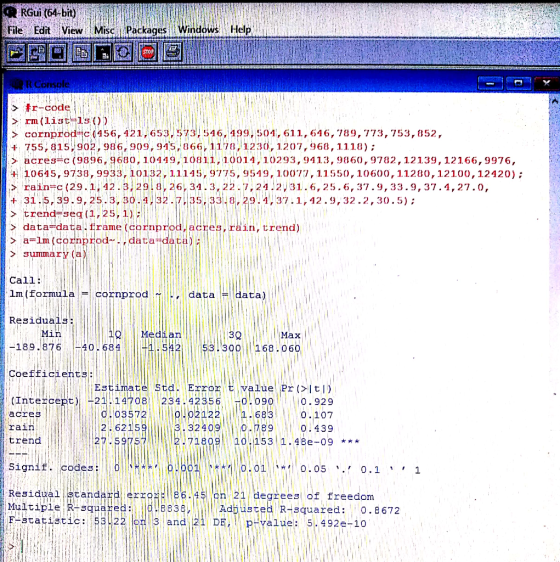Image resolution: width=560 pixels, height=562 pixels.
Task: Click the 'acres=c(9896,9680,...' input line
Action: pos(270,160)
